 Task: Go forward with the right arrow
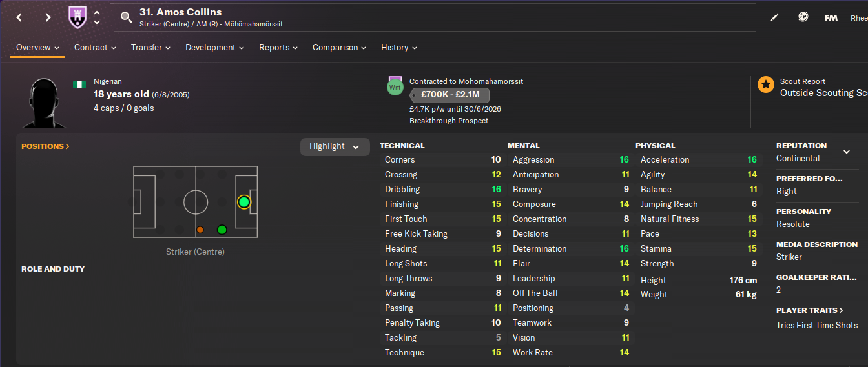tap(48, 17)
